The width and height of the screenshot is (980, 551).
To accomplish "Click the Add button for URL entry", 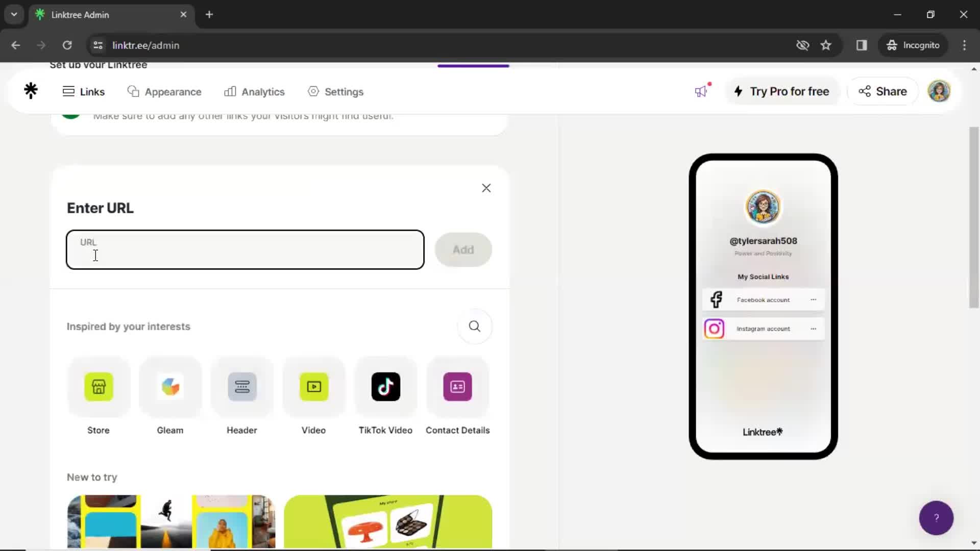I will click(464, 249).
